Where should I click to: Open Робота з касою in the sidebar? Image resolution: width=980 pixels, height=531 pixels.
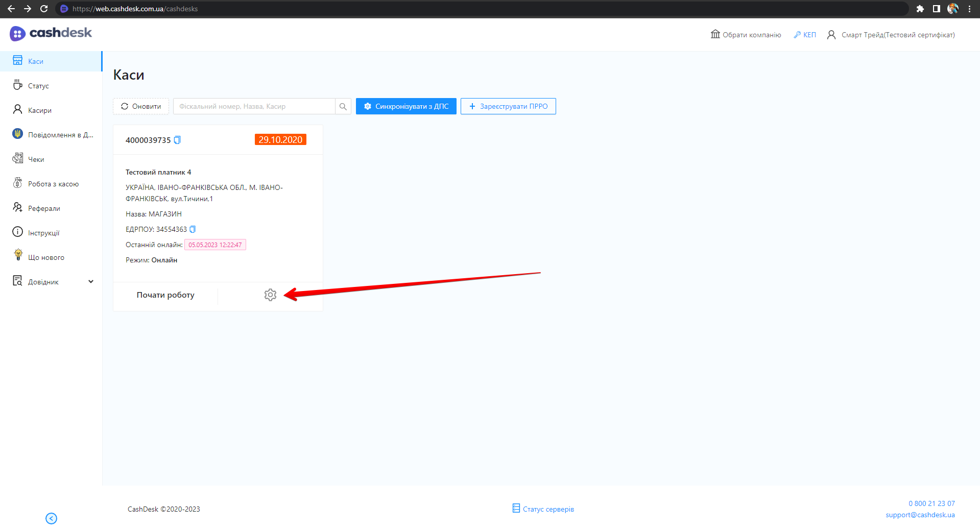[x=53, y=184]
